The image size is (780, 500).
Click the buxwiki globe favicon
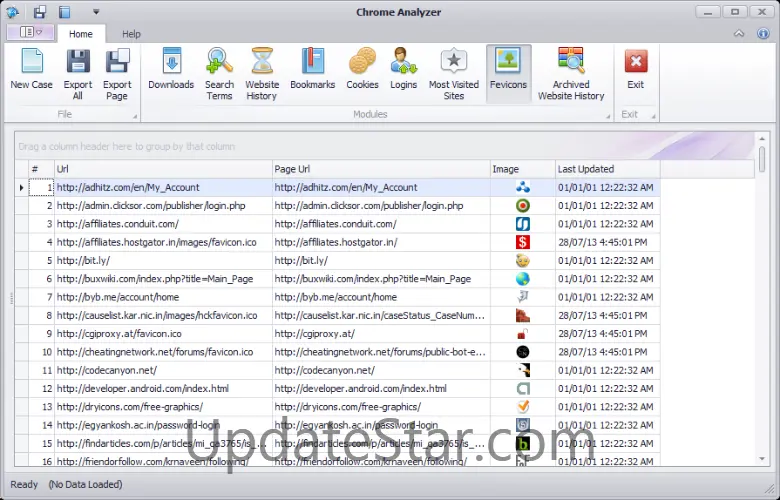pos(523,279)
